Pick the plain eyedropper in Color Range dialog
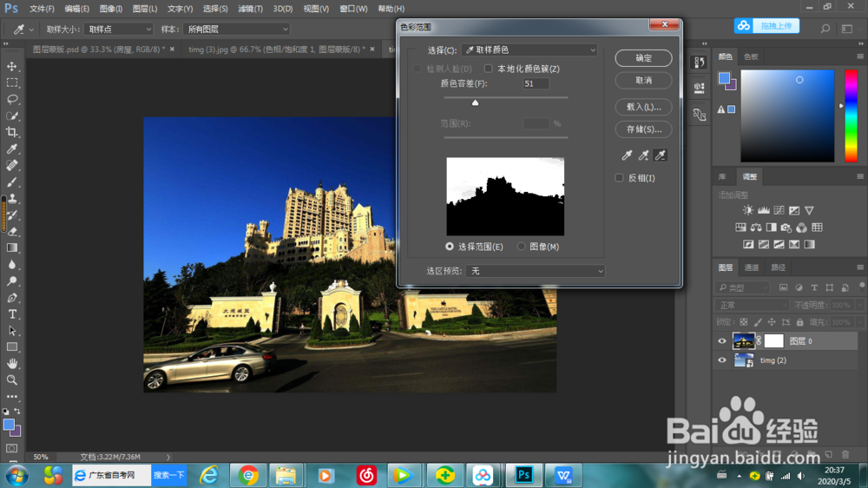The width and height of the screenshot is (868, 488). [x=627, y=155]
